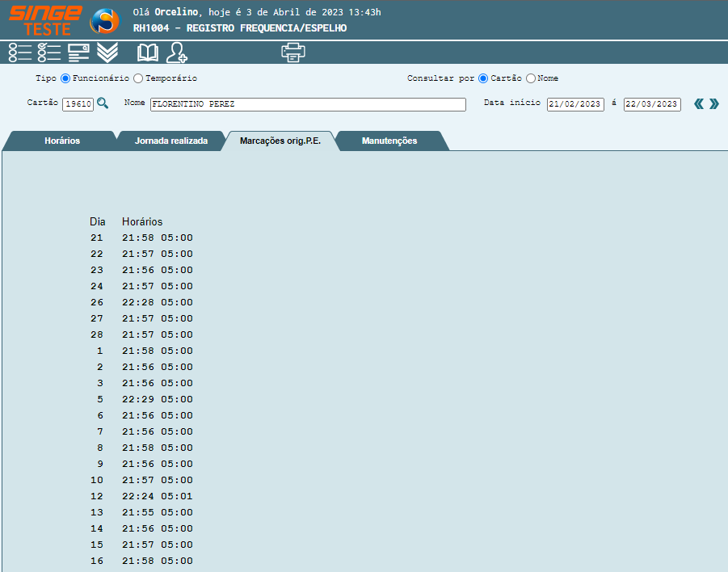Click the checklist toolbar icon
The image size is (728, 572).
[x=49, y=53]
